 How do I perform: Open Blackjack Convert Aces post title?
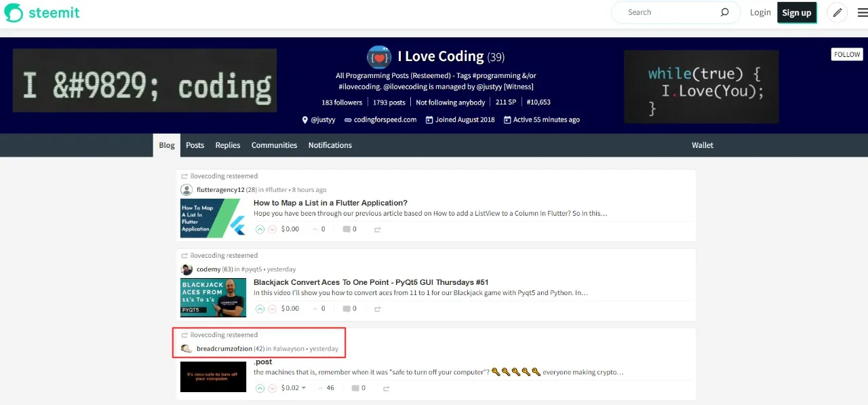click(371, 282)
